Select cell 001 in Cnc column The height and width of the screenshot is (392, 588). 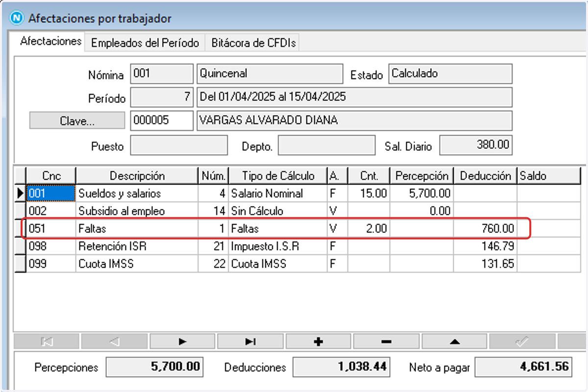pos(51,193)
